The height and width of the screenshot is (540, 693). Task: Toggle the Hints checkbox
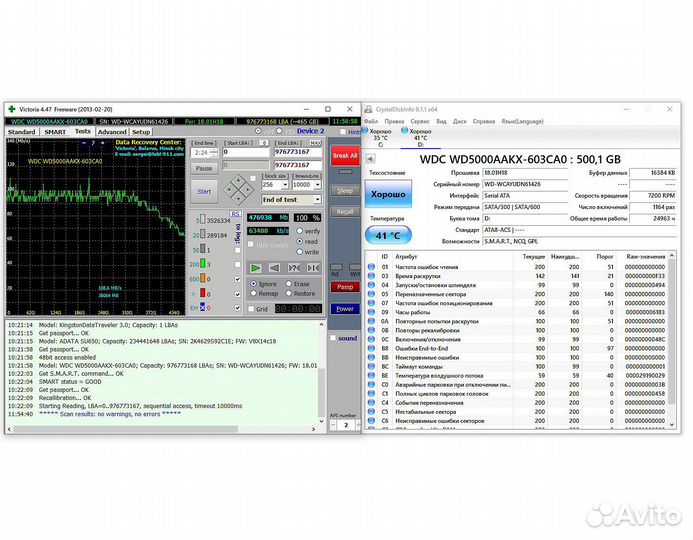tap(343, 131)
